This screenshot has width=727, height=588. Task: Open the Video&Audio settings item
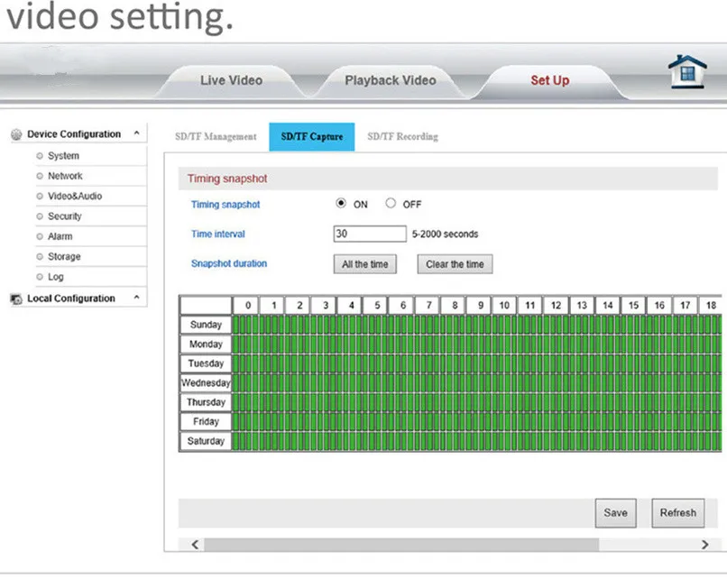pos(75,197)
